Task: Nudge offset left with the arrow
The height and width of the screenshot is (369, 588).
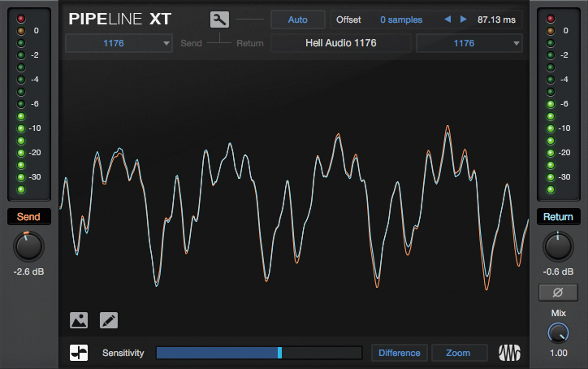Action: 447,20
